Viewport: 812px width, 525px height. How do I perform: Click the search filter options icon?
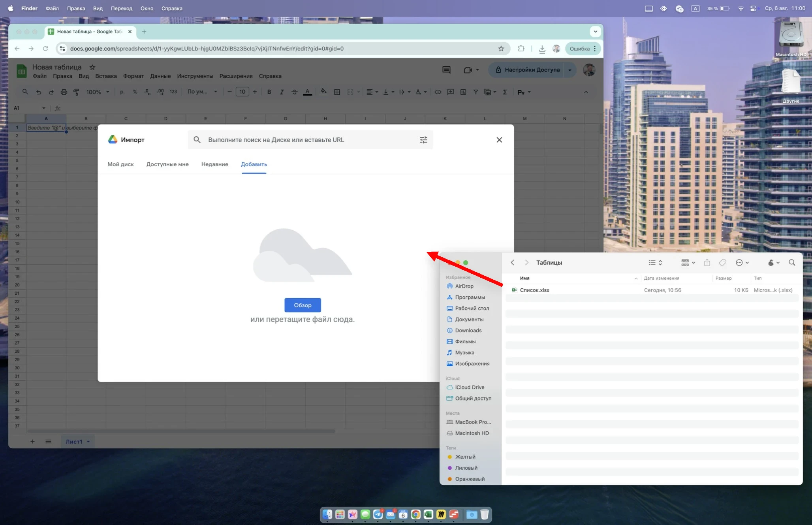(x=423, y=140)
